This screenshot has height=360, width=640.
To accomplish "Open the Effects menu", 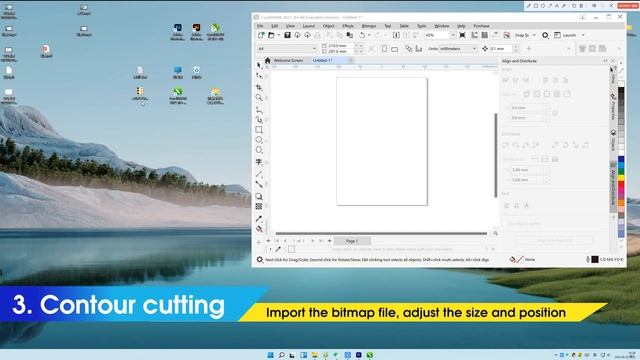I will 348,26.
